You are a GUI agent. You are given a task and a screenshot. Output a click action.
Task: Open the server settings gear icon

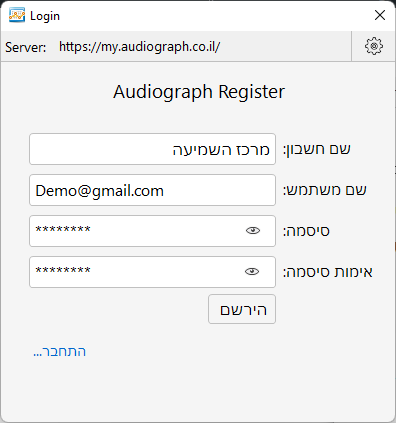(x=374, y=46)
